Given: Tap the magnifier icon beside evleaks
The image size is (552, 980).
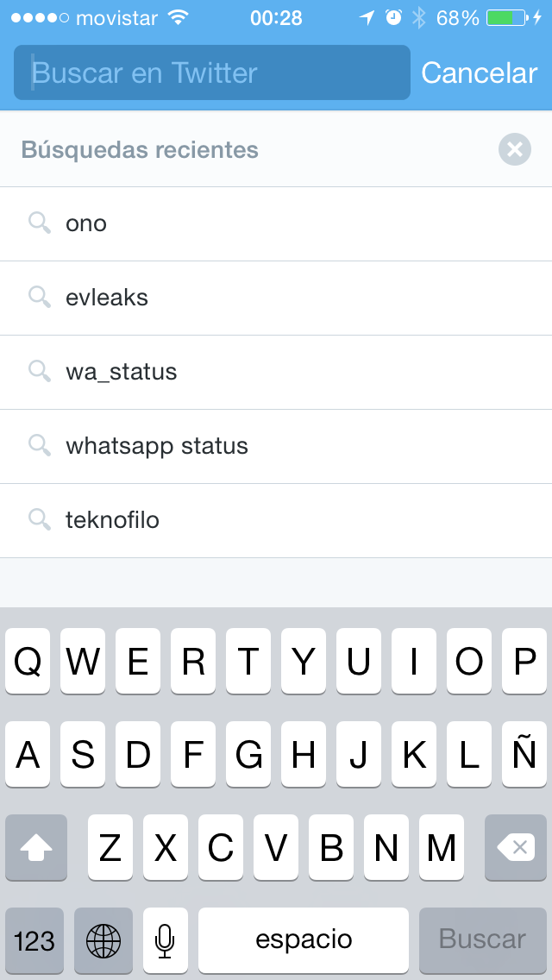Looking at the screenshot, I should [40, 298].
